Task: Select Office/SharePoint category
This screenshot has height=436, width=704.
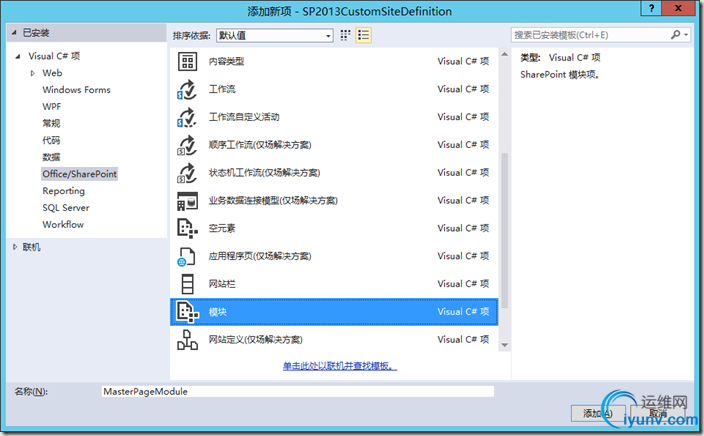Action: [79, 174]
